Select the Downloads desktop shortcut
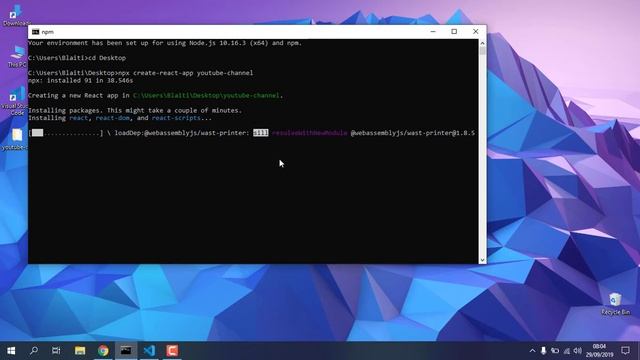The image size is (640, 360). [x=16, y=16]
